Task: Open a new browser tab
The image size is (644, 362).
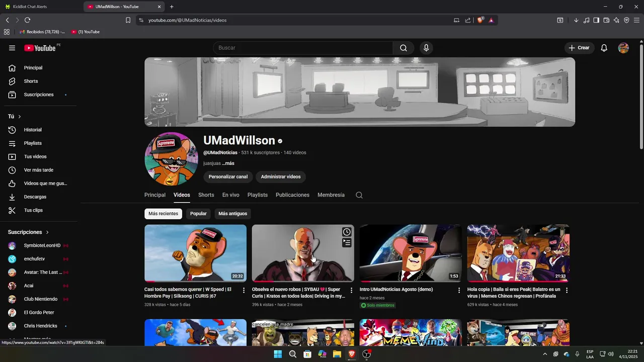Action: point(172,7)
